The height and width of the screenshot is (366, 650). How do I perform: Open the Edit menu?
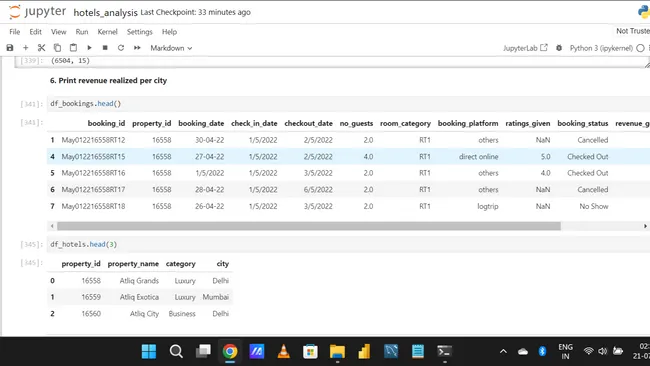35,32
